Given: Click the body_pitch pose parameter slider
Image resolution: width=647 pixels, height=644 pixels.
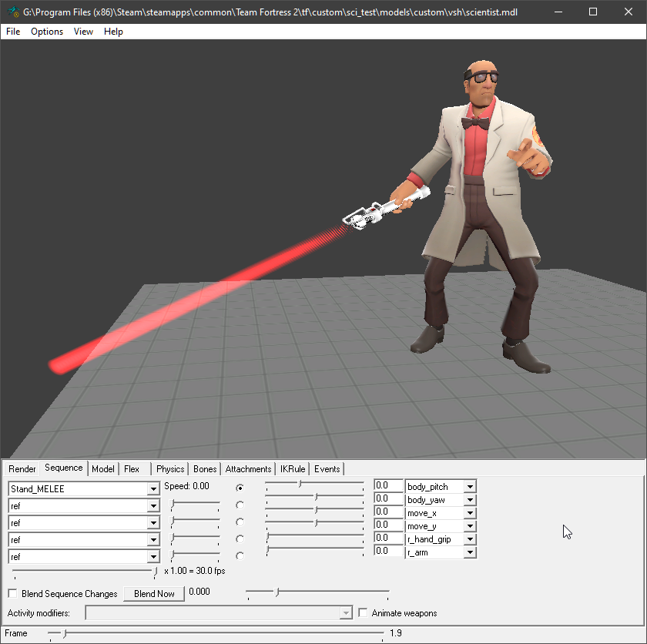Looking at the screenshot, I should (315, 485).
